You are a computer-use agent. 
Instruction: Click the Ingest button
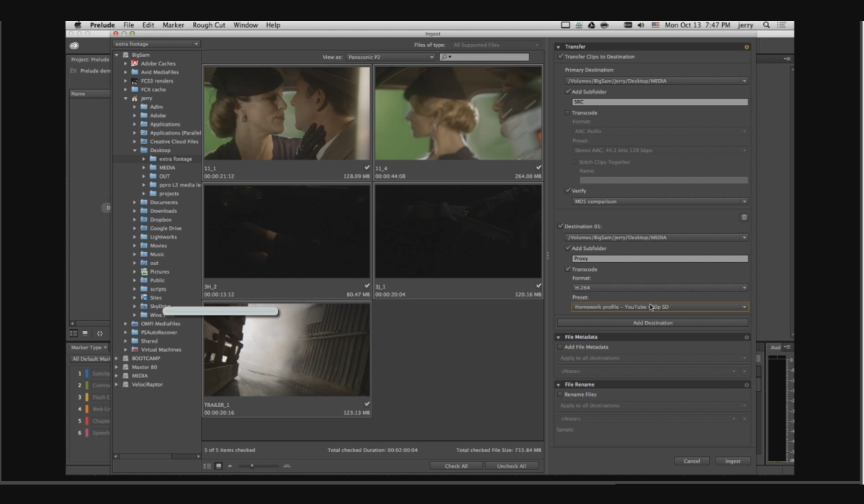click(x=732, y=461)
